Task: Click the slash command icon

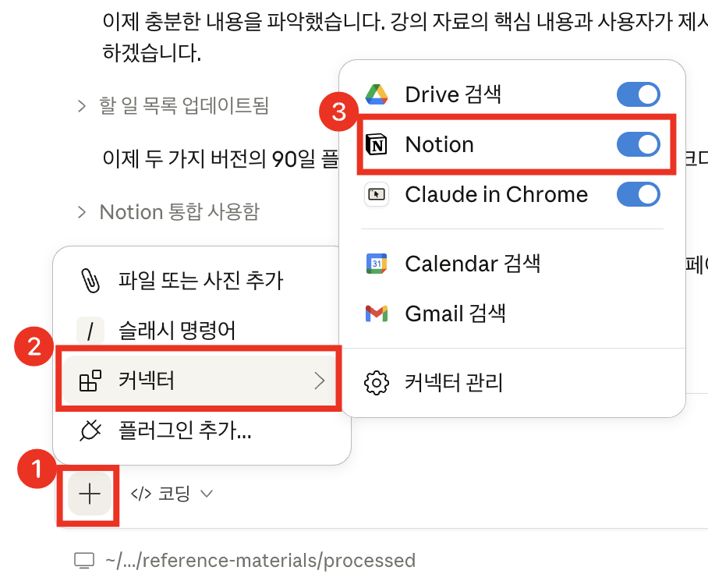Action: (90, 331)
